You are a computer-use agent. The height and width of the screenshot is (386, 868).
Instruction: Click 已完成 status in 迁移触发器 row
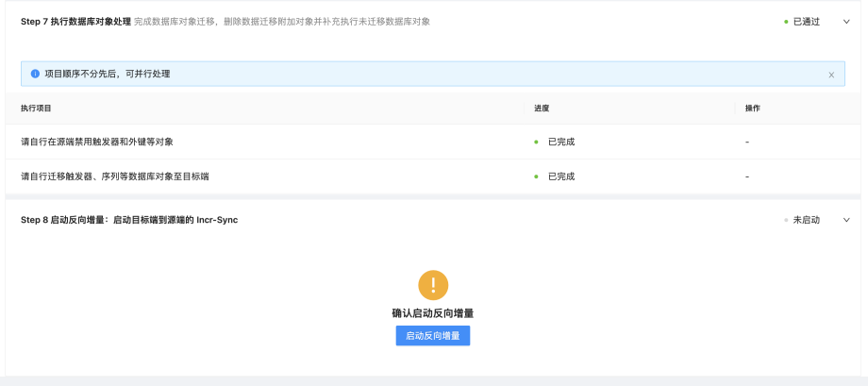[x=561, y=176]
